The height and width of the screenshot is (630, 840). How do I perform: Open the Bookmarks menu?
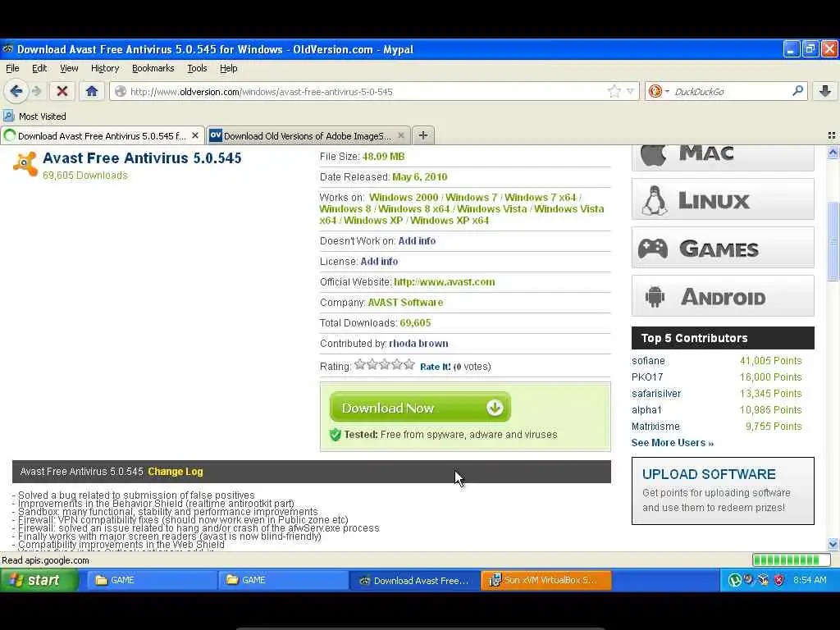(x=153, y=68)
